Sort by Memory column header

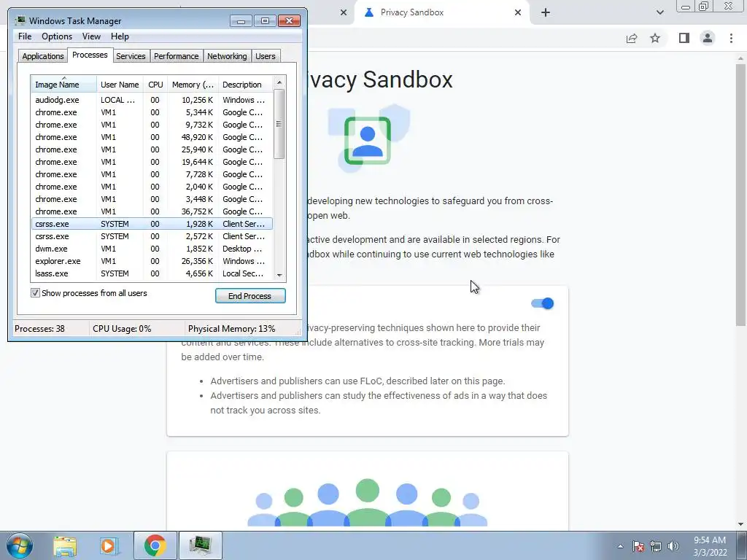193,85
